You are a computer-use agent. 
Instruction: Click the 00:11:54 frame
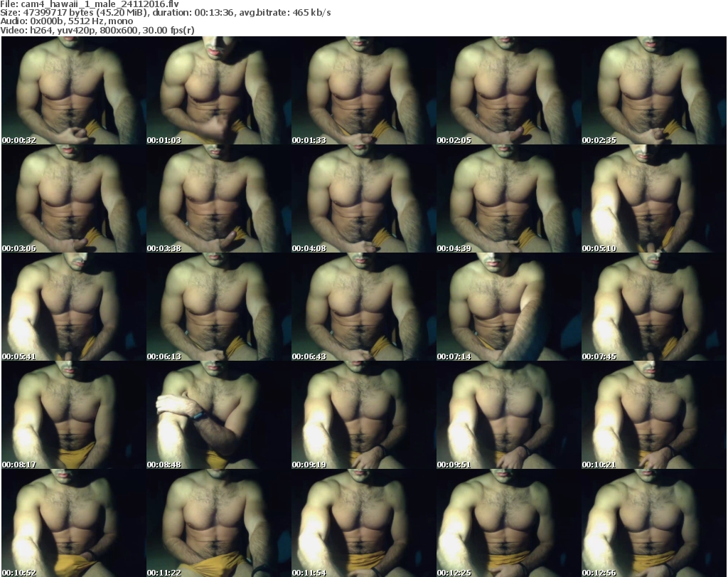tap(363, 524)
